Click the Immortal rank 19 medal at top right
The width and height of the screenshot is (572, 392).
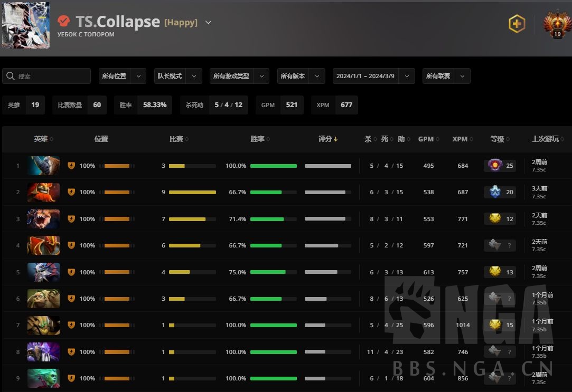[x=557, y=24]
